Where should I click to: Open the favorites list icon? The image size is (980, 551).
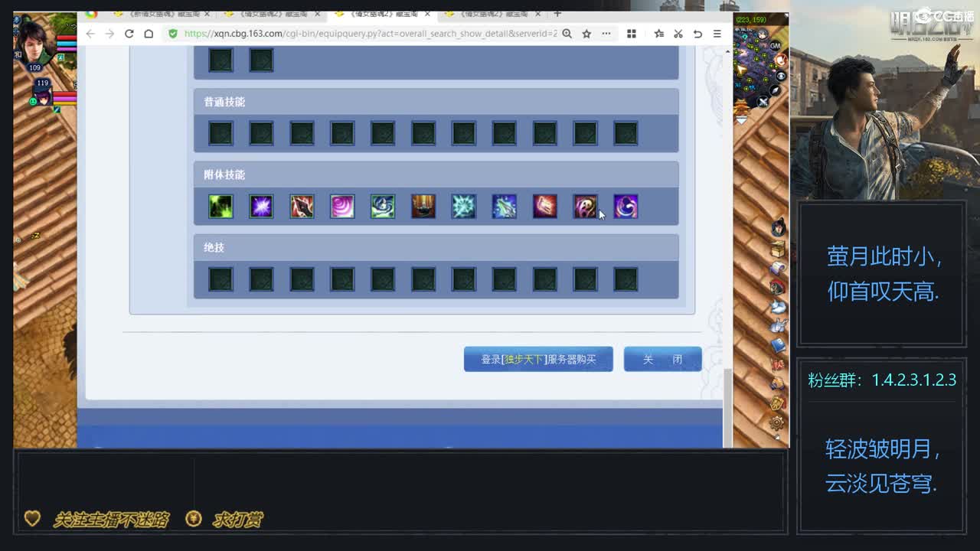click(x=658, y=34)
